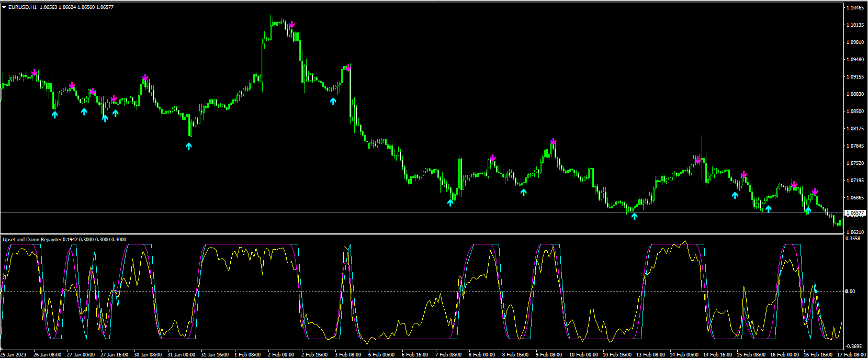Click the 15 Feb 08:00 time label

[x=750, y=355]
